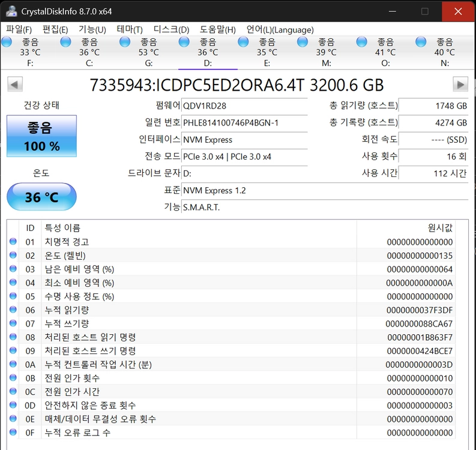Select attribute row 05 수명 사용 정도
This screenshot has width=476, height=450.
coord(231,296)
